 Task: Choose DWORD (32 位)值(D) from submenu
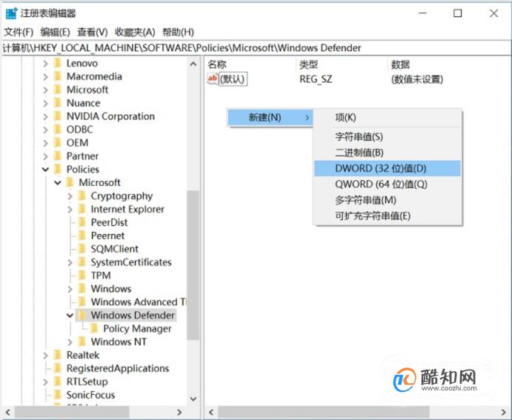(x=388, y=168)
